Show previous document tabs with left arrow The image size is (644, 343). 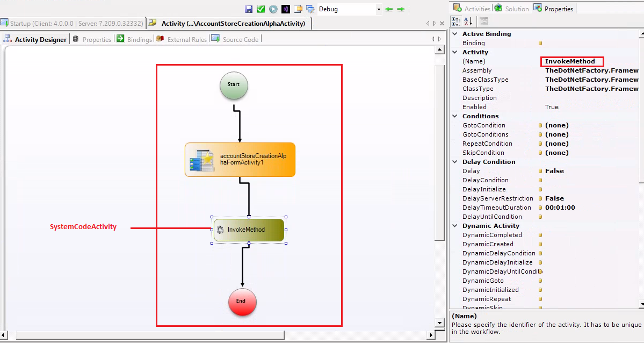click(x=428, y=24)
